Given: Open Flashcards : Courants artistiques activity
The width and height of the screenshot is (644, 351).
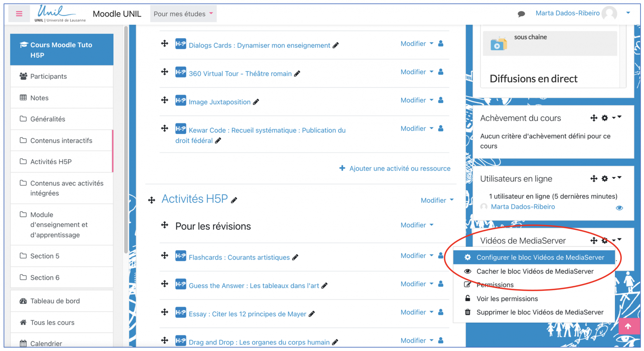Looking at the screenshot, I should pyautogui.click(x=239, y=257).
